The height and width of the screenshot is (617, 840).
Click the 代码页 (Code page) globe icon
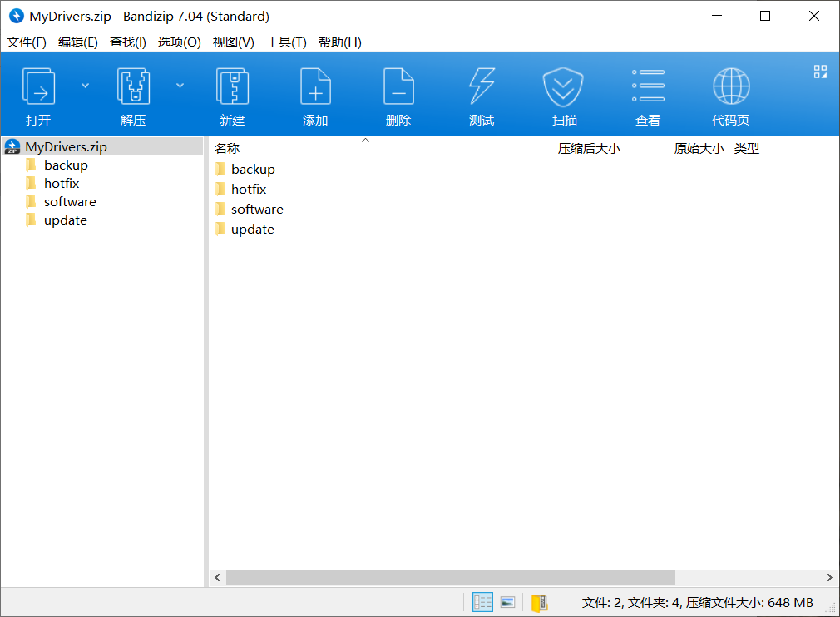[731, 86]
